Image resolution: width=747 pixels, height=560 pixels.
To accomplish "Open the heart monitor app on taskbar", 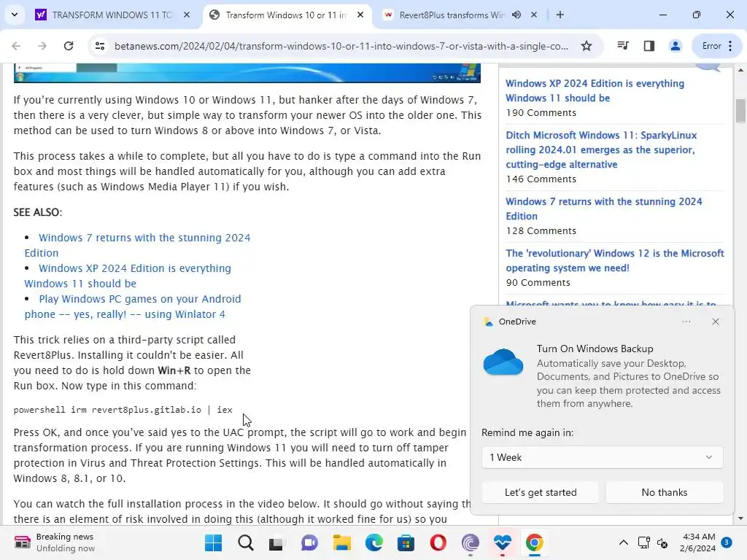I will [502, 542].
